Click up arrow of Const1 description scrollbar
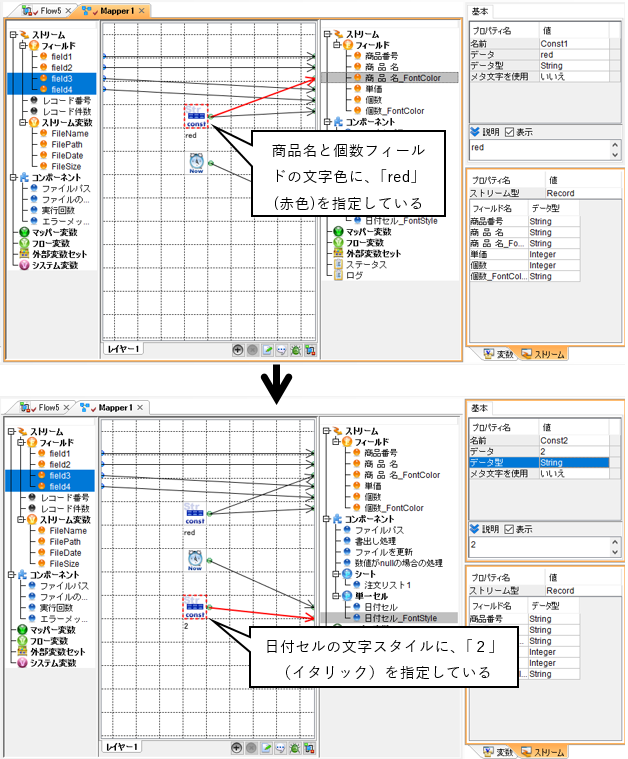 [615, 145]
